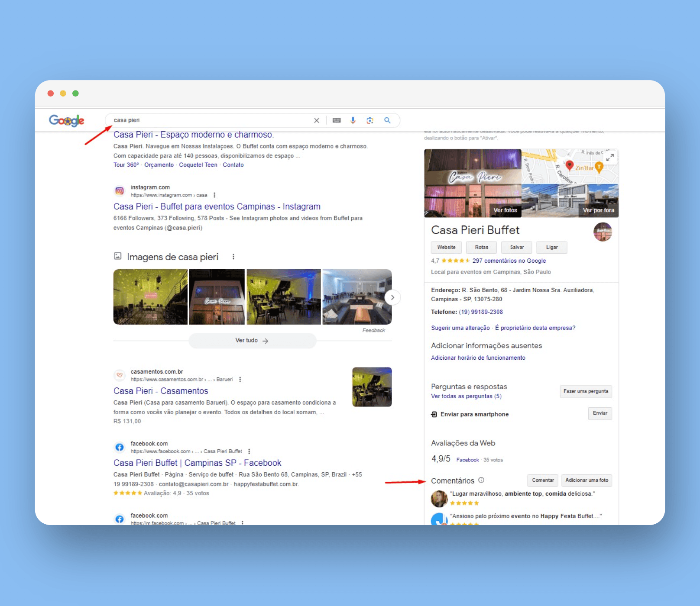Open Casa Pieri Instagram result title
700x606 pixels.
(217, 206)
